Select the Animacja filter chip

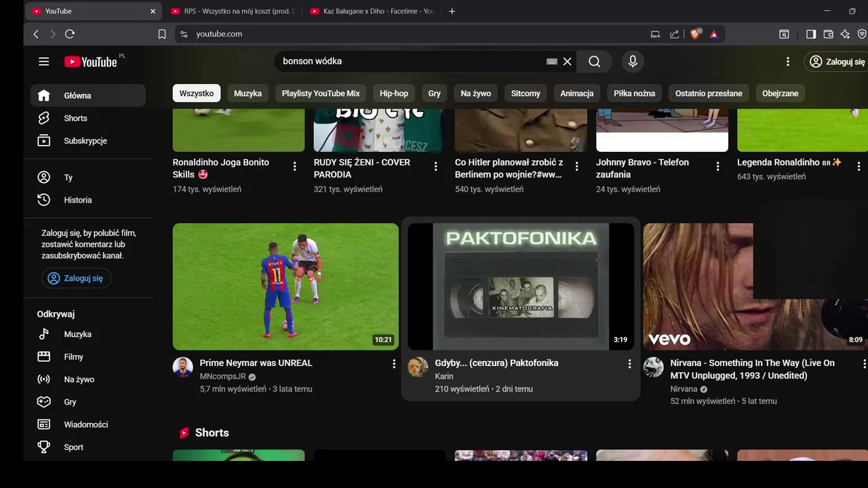tap(577, 94)
